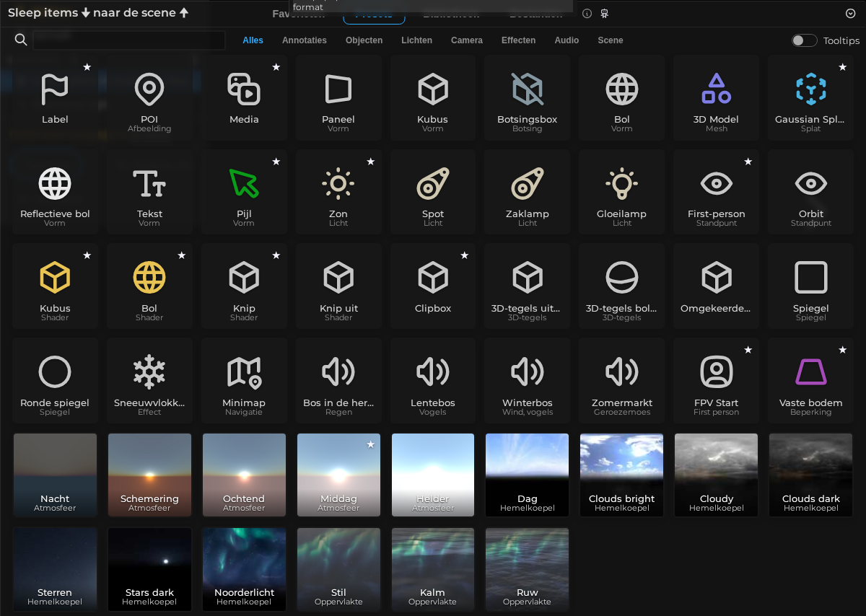The height and width of the screenshot is (616, 866).
Task: Show the Alles filter tab
Action: (x=253, y=40)
